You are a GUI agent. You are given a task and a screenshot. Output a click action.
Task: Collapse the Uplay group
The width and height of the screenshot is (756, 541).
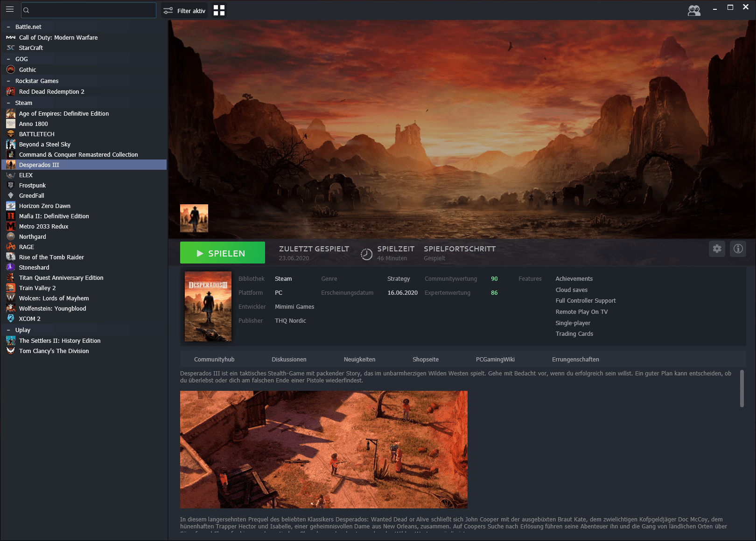click(8, 330)
